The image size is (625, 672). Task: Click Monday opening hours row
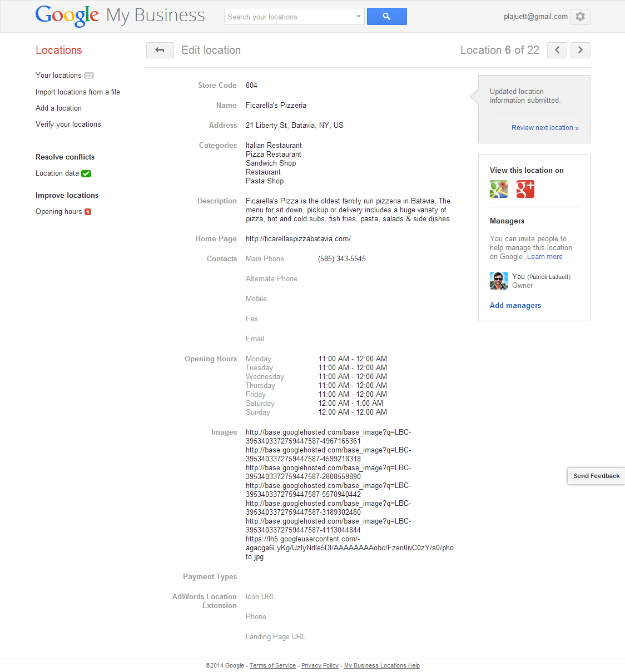coord(316,359)
